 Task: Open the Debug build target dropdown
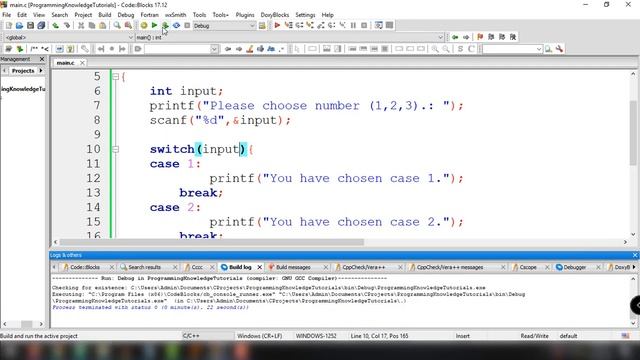click(x=252, y=26)
